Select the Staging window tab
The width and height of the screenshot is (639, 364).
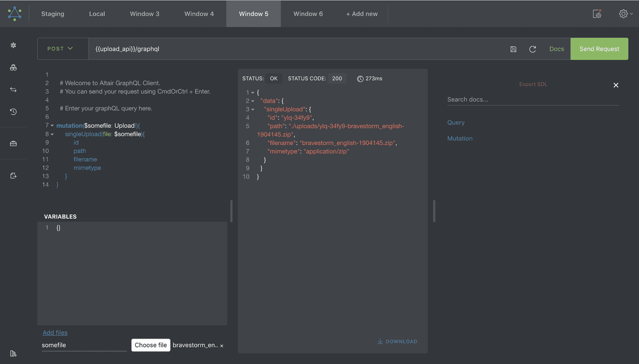coord(53,14)
